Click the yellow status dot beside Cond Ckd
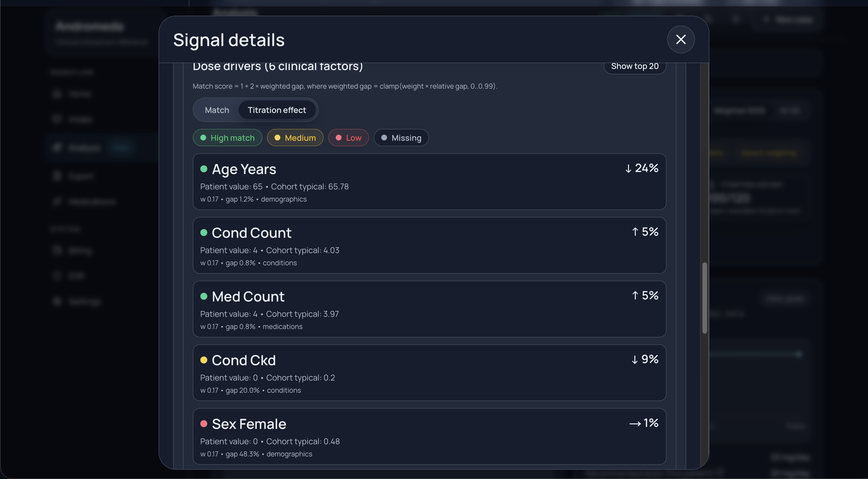The width and height of the screenshot is (868, 479). 204,360
